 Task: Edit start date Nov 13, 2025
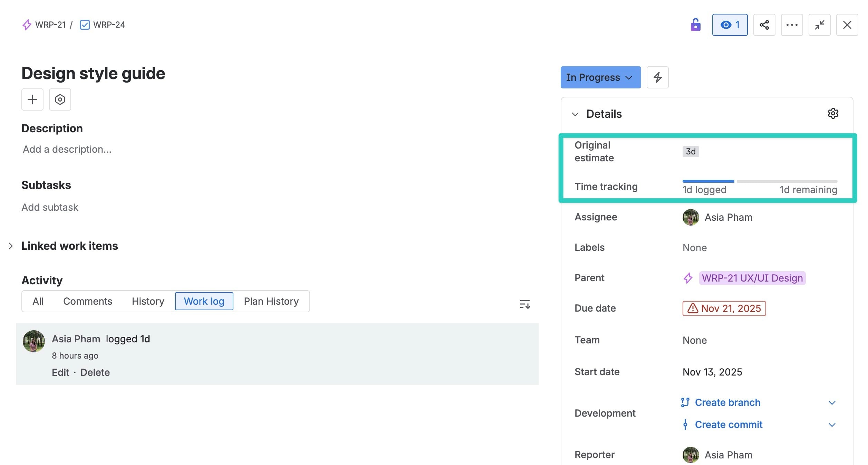point(712,372)
